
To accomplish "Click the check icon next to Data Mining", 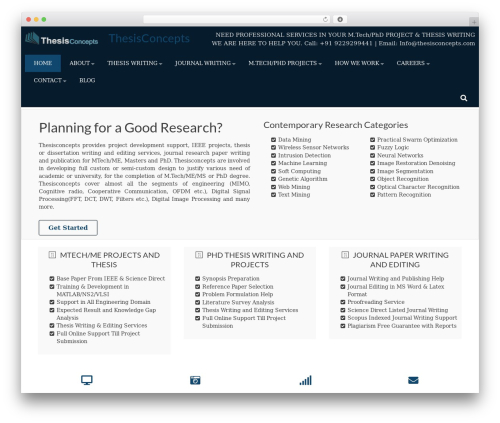I will coord(273,140).
